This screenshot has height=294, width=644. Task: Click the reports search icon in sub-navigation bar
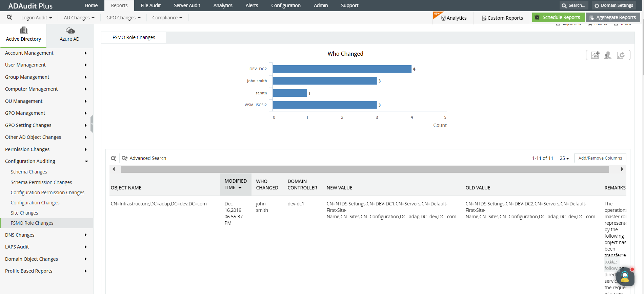pos(9,17)
